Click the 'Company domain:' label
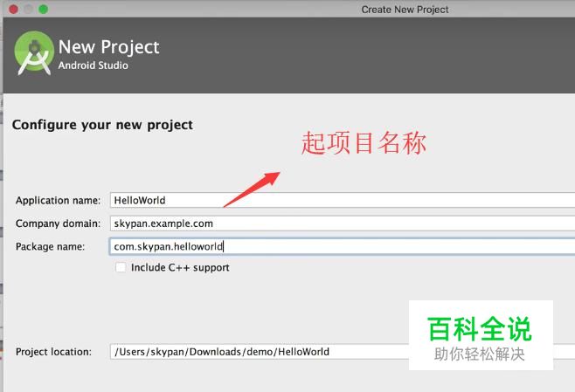 58,224
